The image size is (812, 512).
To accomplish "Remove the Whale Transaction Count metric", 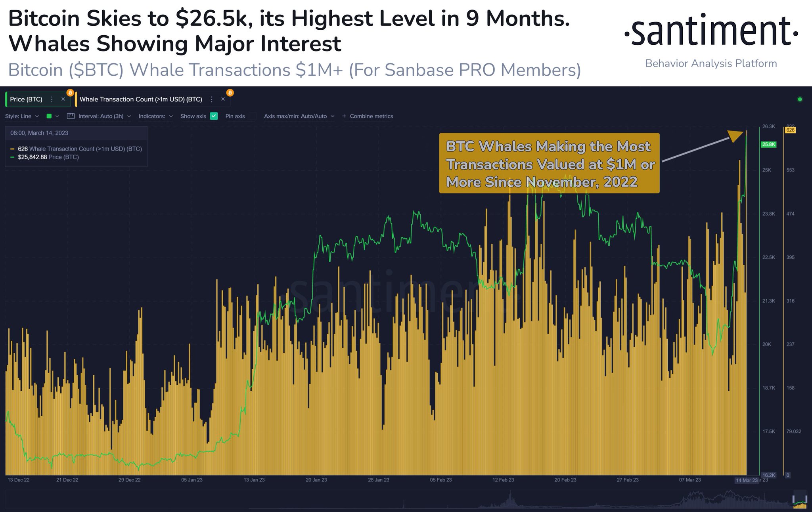I will (x=223, y=99).
